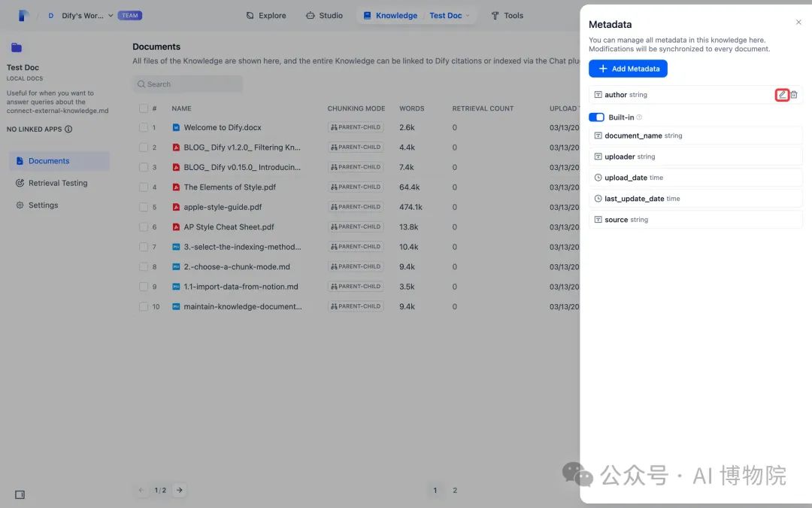Check the AP Style Cheat Sheet.pdf checkbox
The width and height of the screenshot is (812, 508).
[144, 227]
